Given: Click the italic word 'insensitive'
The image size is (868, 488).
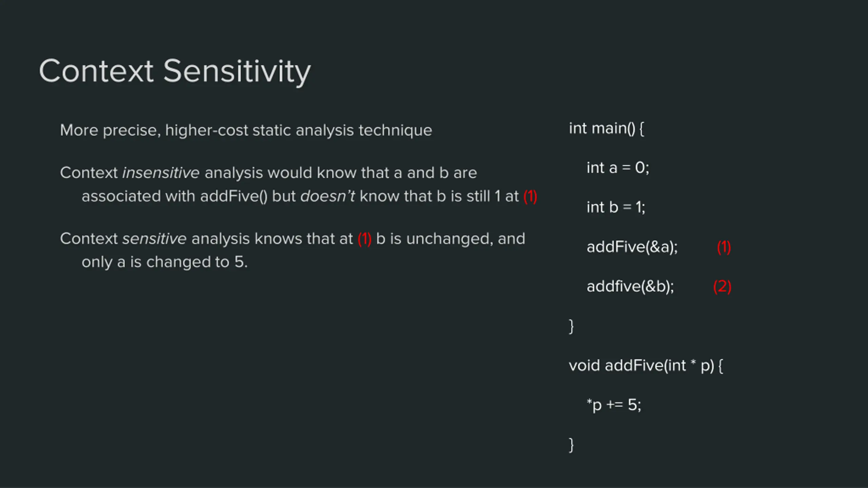Looking at the screenshot, I should point(161,172).
